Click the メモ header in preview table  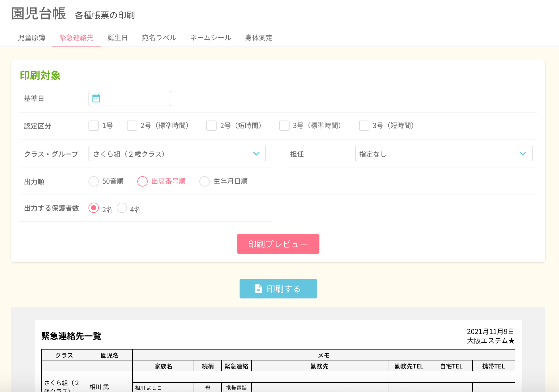[x=324, y=355]
